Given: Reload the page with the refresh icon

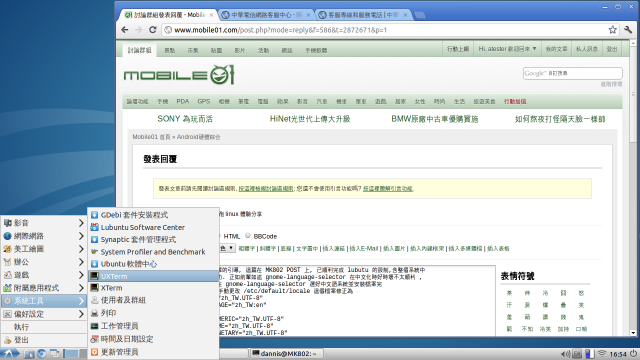Looking at the screenshot, I should [x=153, y=30].
